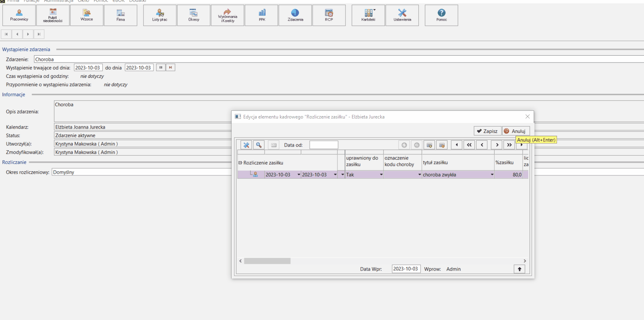Open the Okresy module
The height and width of the screenshot is (320, 644).
click(194, 15)
